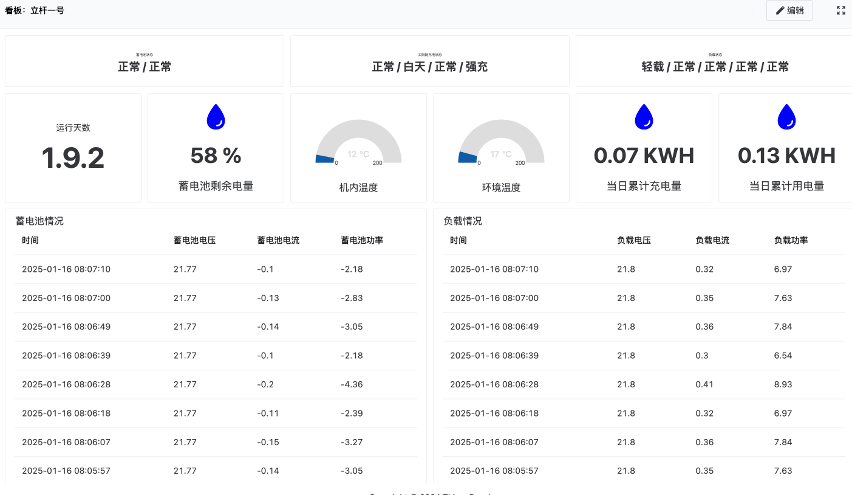Click battery power value -2.83

(x=352, y=298)
